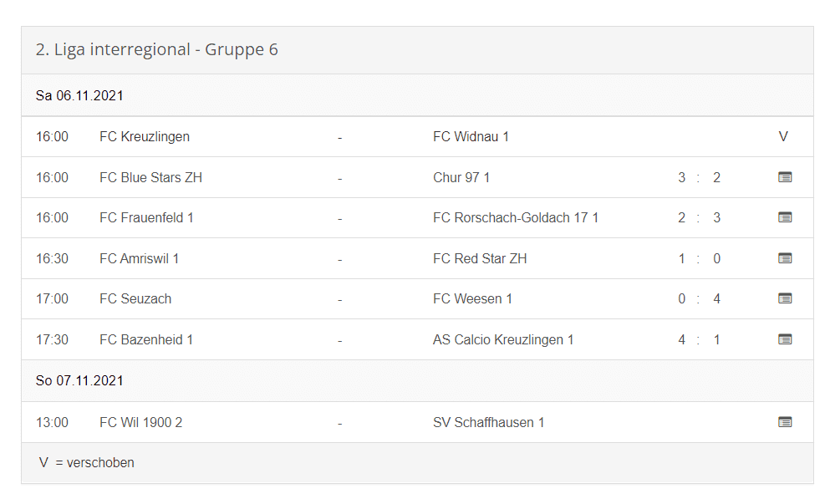
Task: Open match report icon for Blue Stars ZH
Action: click(784, 177)
